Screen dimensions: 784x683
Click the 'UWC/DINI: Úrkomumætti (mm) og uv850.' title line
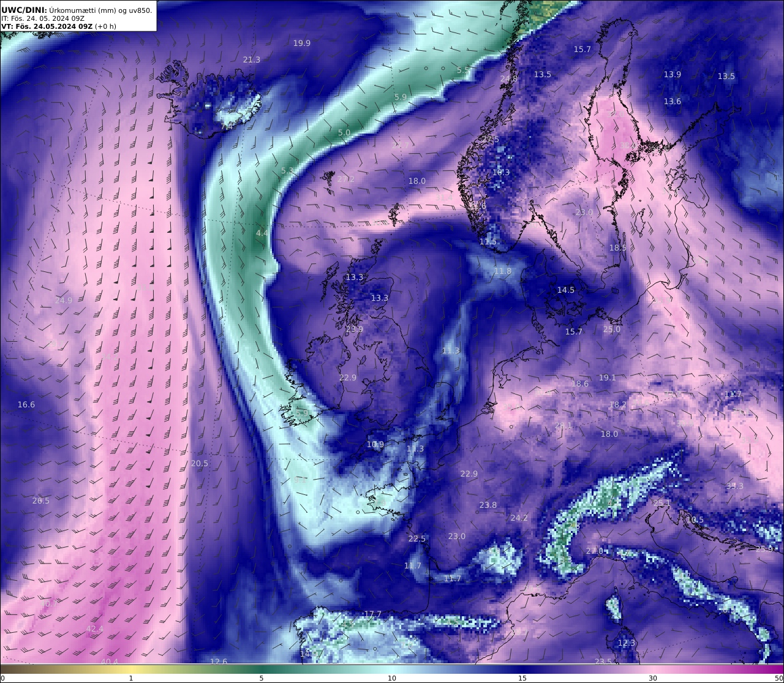pos(77,10)
